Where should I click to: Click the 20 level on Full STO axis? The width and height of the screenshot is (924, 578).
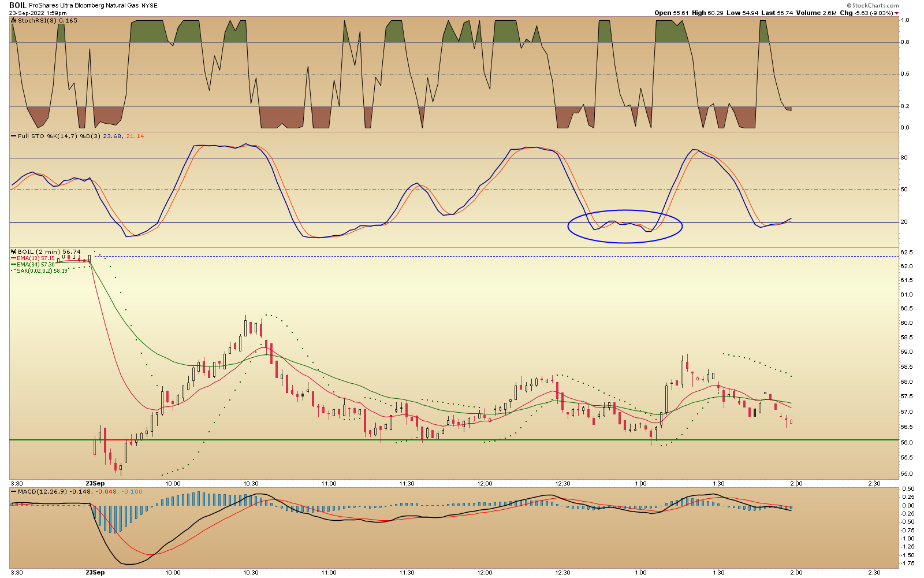[904, 221]
